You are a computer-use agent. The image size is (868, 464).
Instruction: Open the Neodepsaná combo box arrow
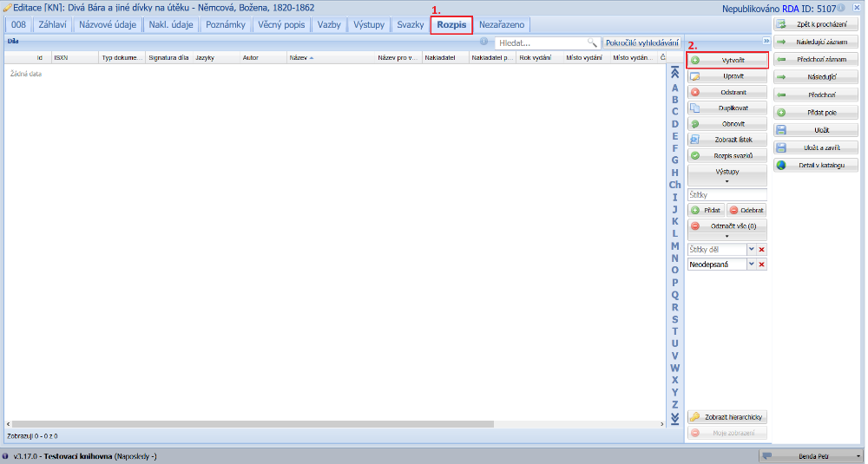751,265
